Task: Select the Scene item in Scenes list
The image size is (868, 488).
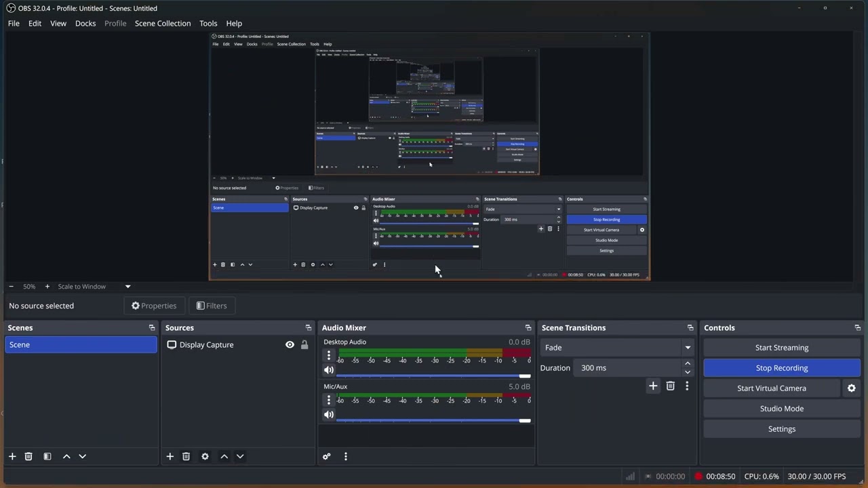Action: [x=81, y=345]
